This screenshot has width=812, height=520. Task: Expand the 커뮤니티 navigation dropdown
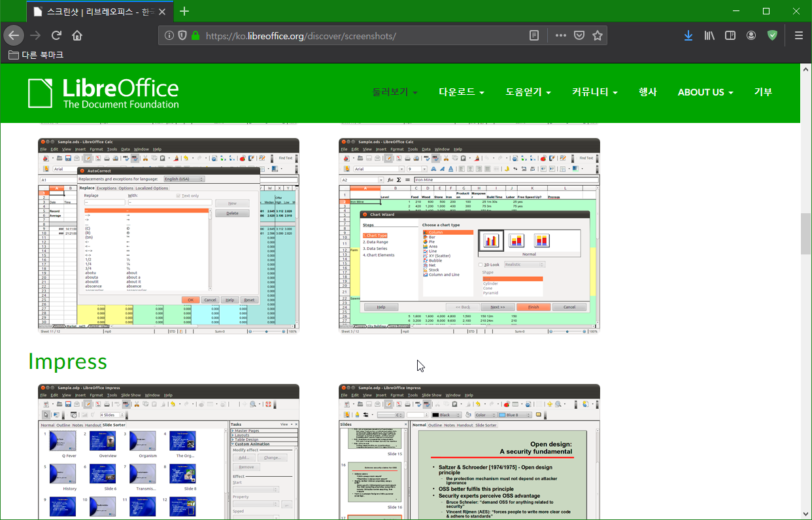[595, 92]
